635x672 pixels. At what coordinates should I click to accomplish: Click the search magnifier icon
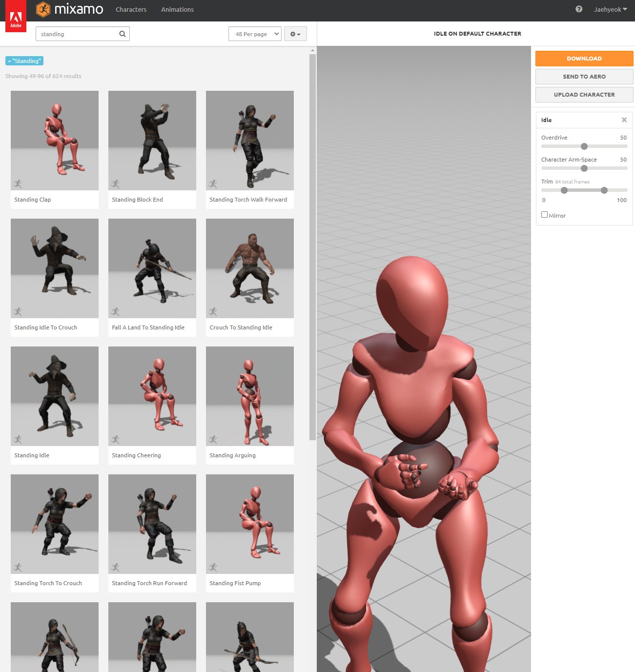click(x=123, y=34)
